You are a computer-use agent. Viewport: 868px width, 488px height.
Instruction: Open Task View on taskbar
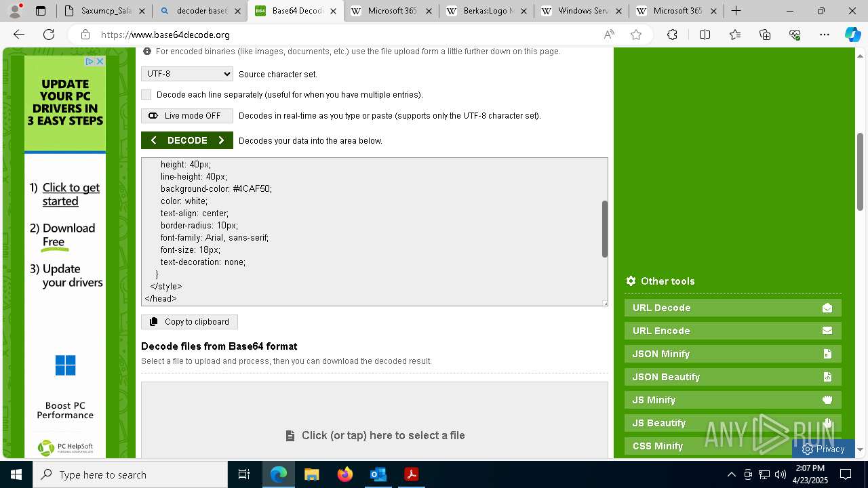coord(244,474)
